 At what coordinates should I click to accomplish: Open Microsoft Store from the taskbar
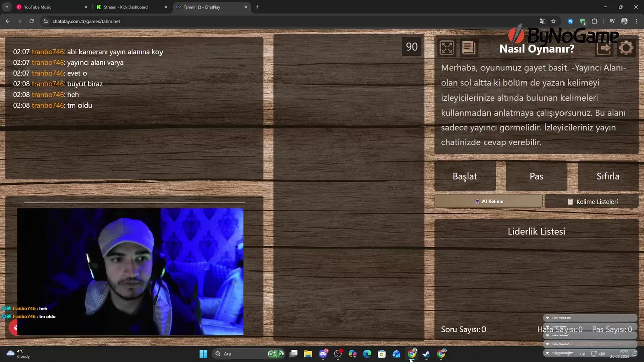click(x=382, y=354)
